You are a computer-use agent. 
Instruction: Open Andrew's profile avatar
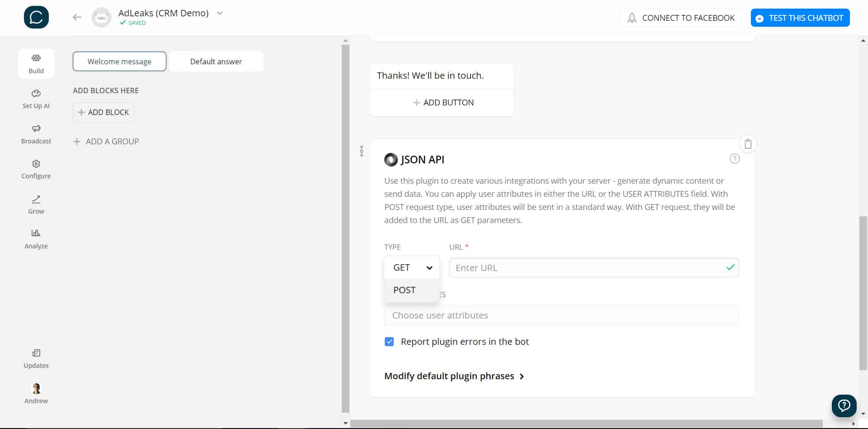[36, 389]
